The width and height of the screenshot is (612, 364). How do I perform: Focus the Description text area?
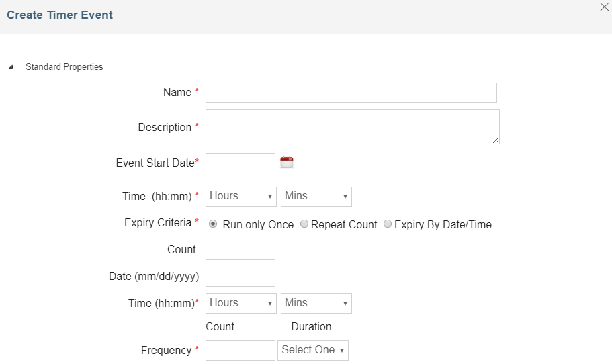351,127
